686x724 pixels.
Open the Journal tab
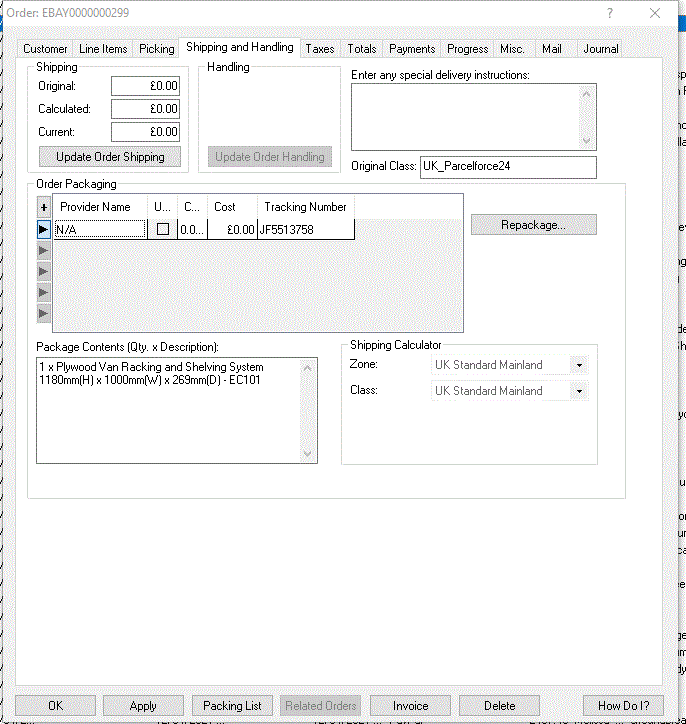(x=601, y=49)
